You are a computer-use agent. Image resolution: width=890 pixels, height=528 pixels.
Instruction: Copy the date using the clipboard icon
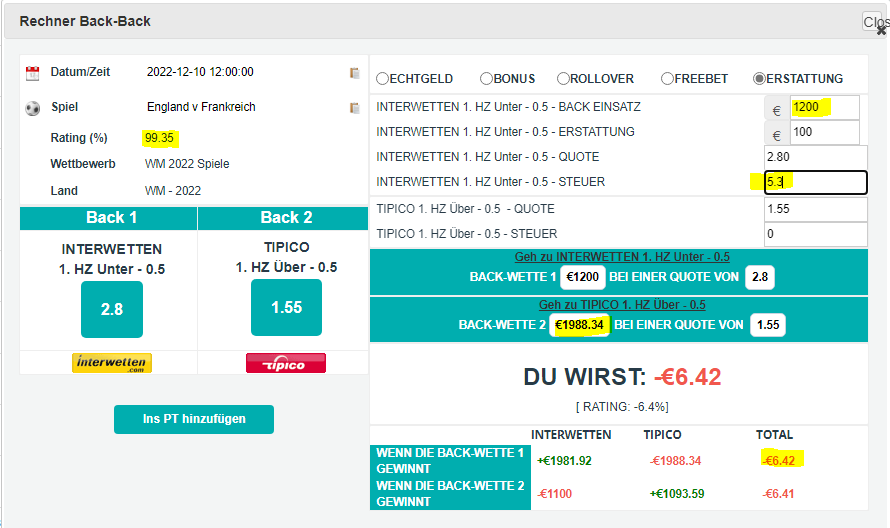[x=355, y=73]
